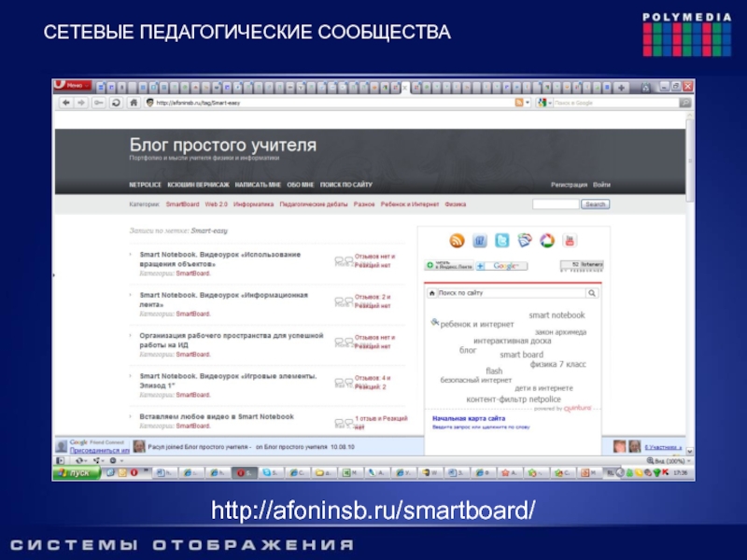
Task: Click the smart notebook tag
Action: pos(557,315)
